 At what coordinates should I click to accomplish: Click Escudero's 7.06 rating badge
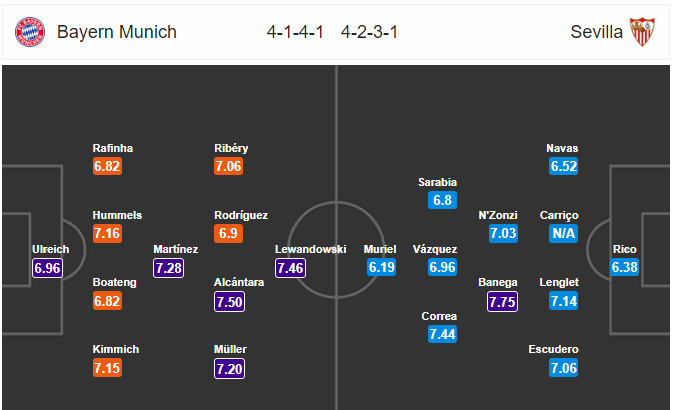point(563,368)
